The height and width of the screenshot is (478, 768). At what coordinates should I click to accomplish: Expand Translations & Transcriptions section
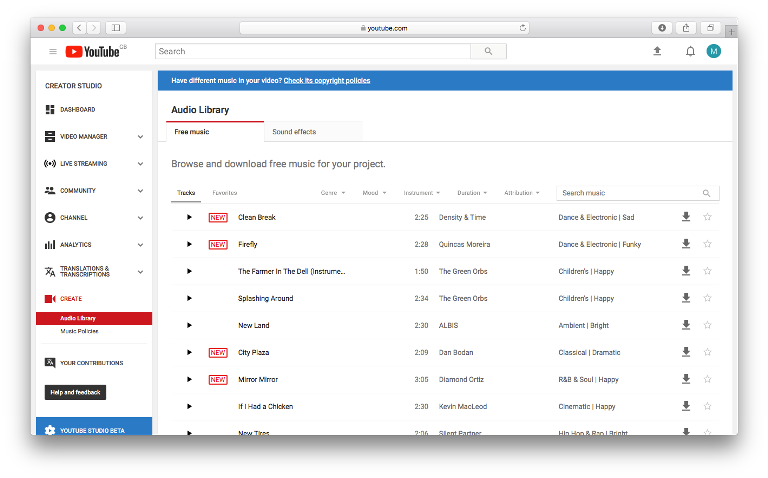(x=141, y=272)
